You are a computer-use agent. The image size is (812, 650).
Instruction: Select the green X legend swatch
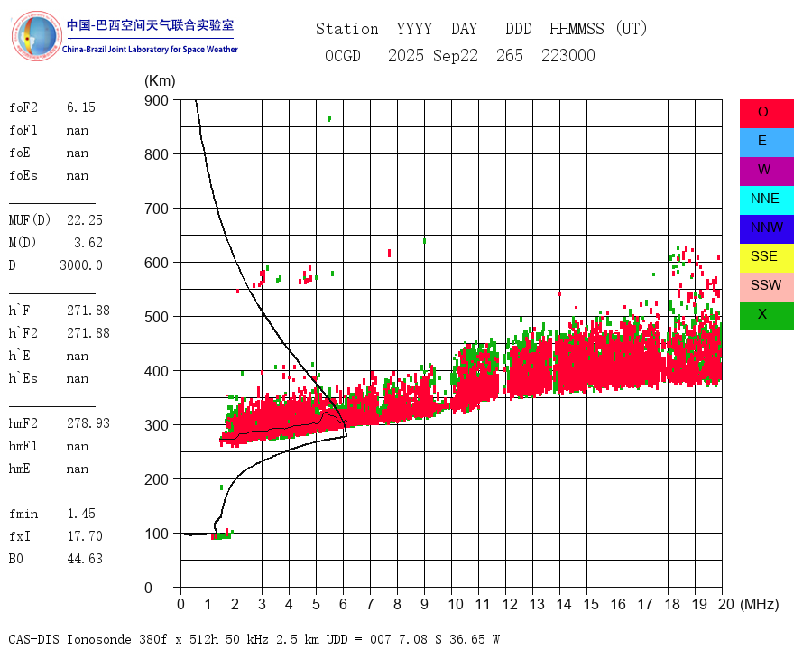point(766,316)
